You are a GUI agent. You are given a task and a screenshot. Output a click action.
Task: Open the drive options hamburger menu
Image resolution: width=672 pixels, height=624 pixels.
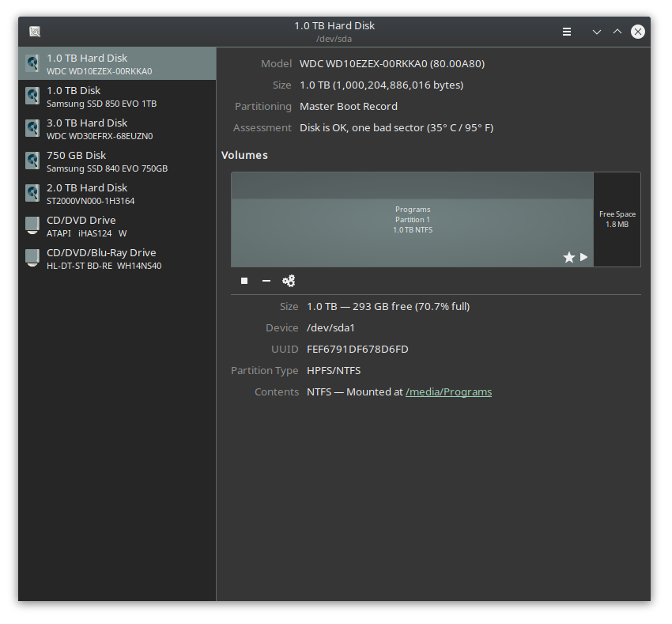(x=567, y=32)
